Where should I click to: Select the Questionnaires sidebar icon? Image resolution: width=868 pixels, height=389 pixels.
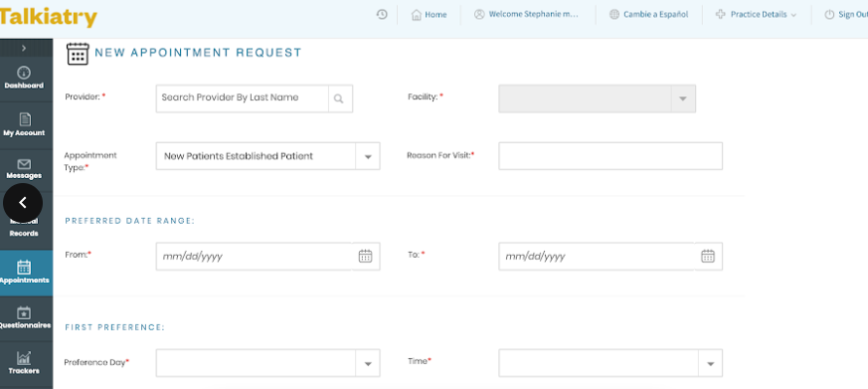pyautogui.click(x=24, y=312)
